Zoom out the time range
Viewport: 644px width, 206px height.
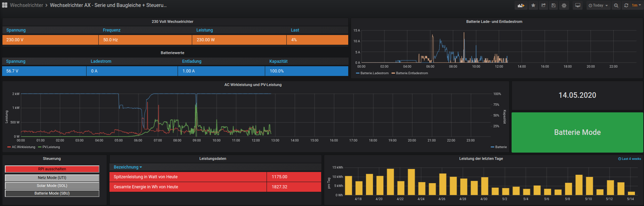[x=616, y=6]
